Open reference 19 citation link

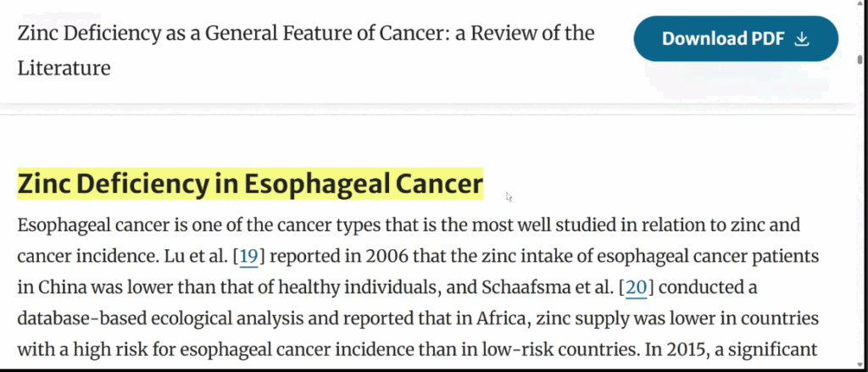pyautogui.click(x=248, y=256)
